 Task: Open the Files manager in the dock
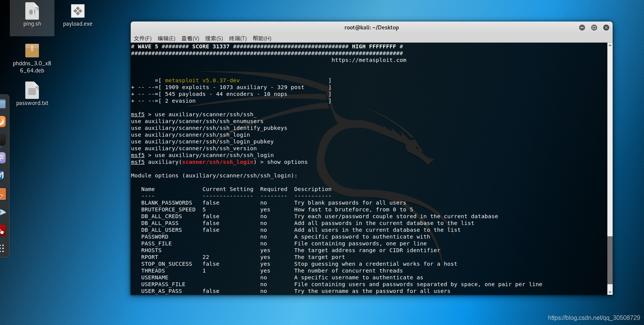(x=2, y=104)
